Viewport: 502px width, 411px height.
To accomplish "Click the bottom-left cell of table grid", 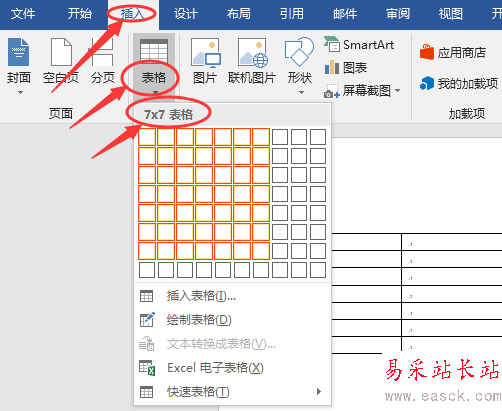I will coord(147,270).
